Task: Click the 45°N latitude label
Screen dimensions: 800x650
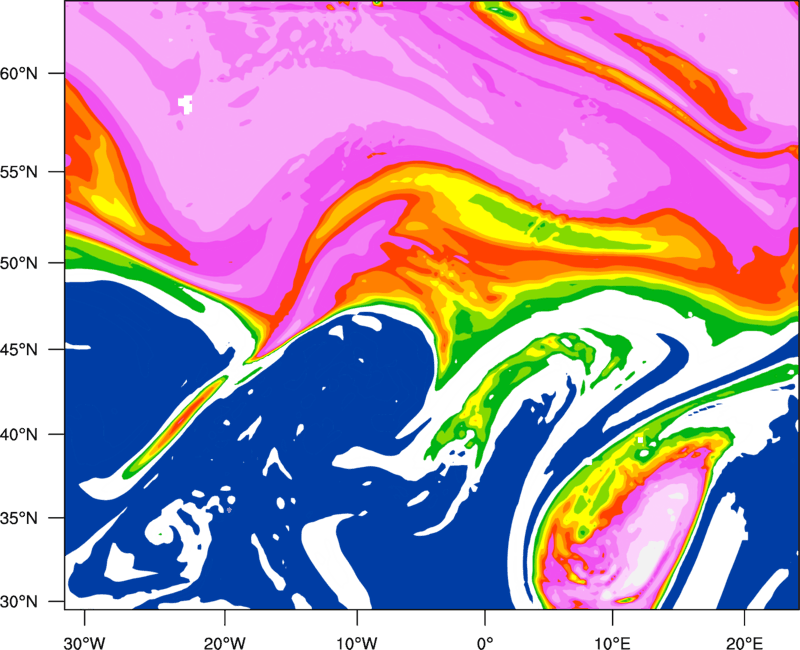Action: 19,349
